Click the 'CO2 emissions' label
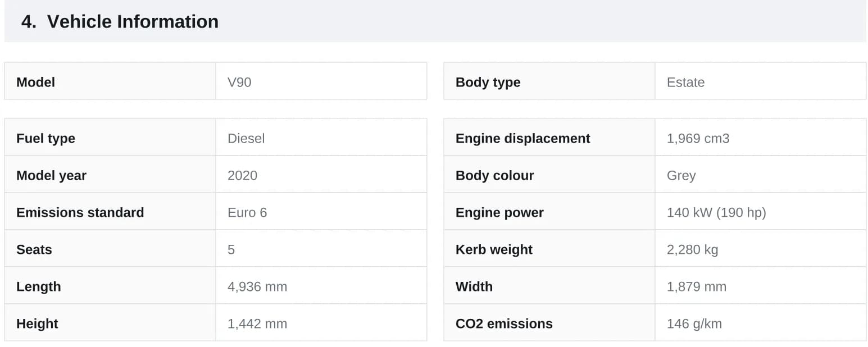Screen dimensions: 868x347 (504, 323)
